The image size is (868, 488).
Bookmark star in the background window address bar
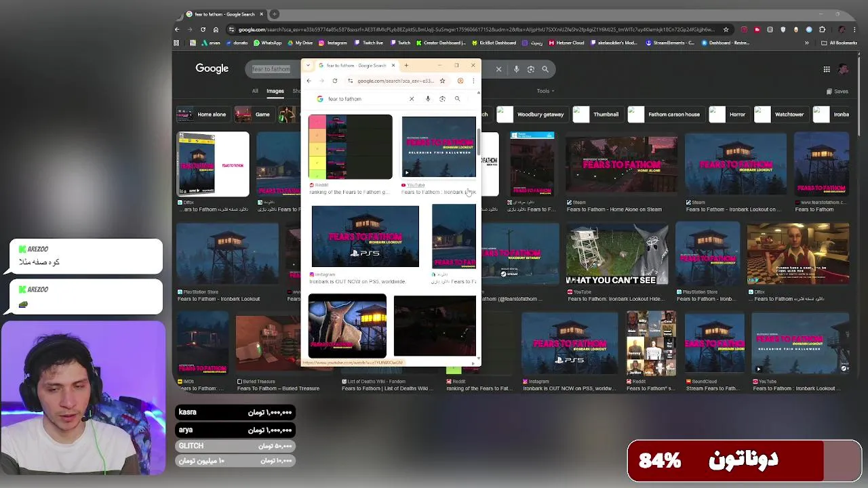click(x=726, y=29)
